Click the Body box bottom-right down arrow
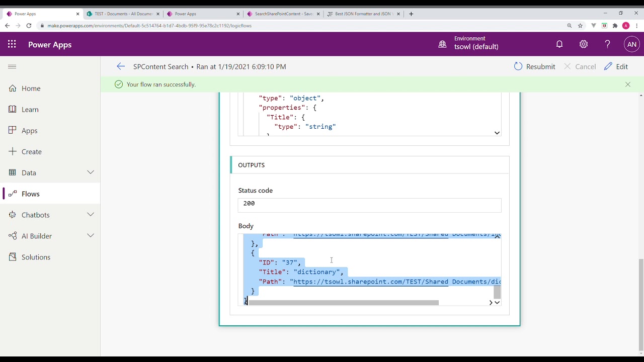 pyautogui.click(x=497, y=303)
